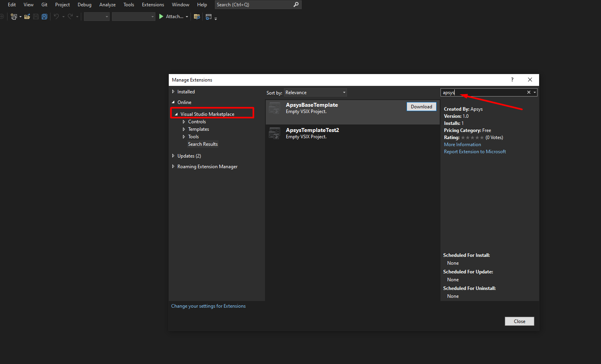Click Change your settings for Extensions link
Image resolution: width=601 pixels, height=364 pixels.
pos(208,306)
